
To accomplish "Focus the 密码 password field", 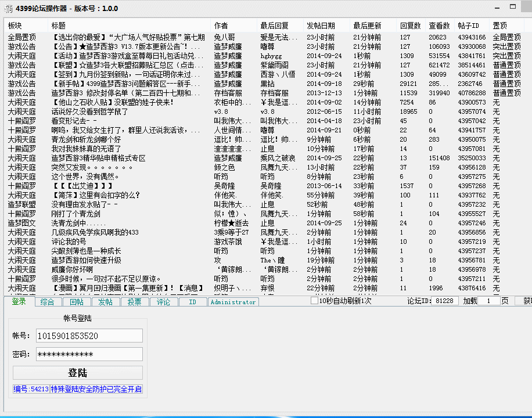I will [89, 354].
